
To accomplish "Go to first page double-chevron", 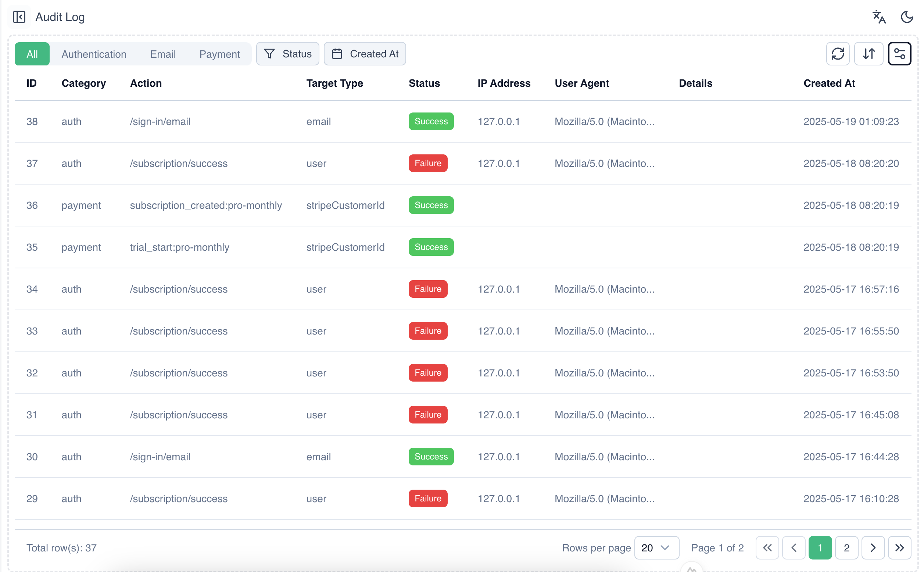I will click(767, 547).
